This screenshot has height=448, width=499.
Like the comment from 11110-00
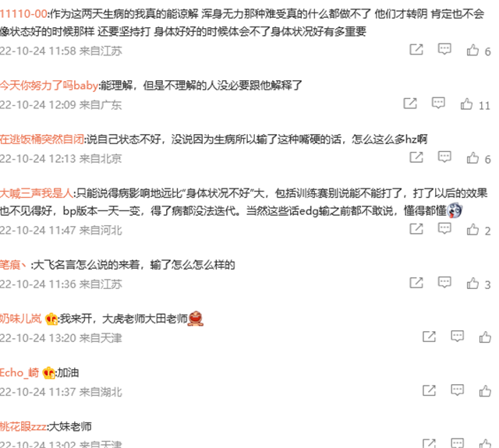472,50
